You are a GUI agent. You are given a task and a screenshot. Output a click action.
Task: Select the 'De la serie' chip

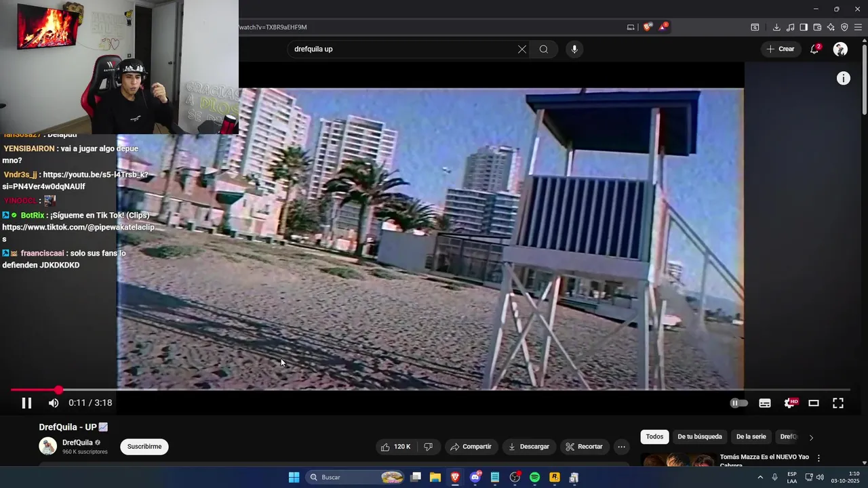[x=751, y=437]
